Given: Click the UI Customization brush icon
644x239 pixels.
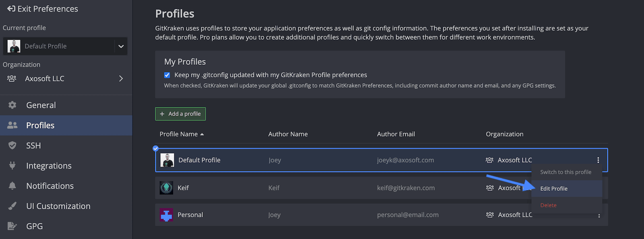Looking at the screenshot, I should [x=12, y=206].
